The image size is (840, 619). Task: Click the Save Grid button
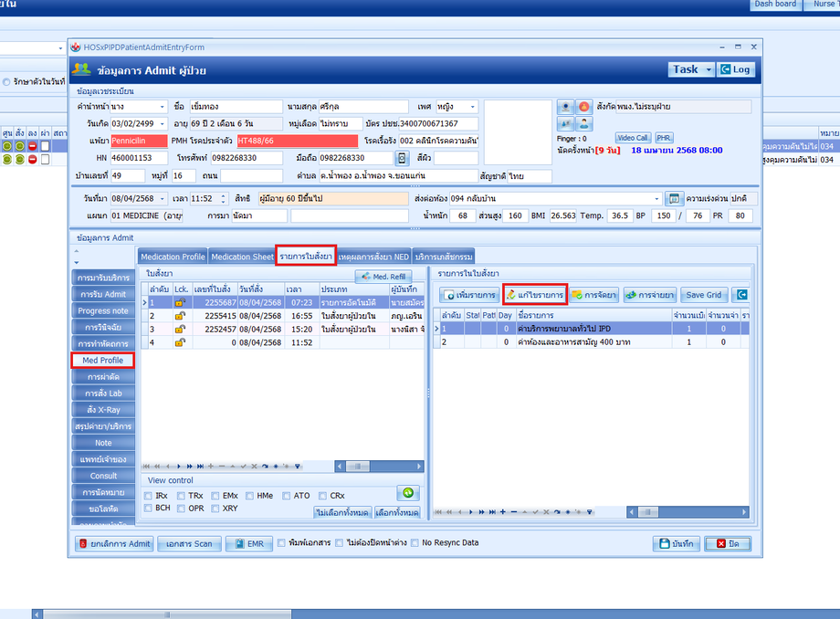(x=703, y=295)
